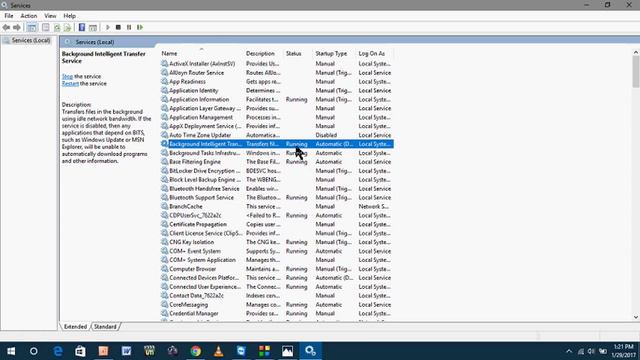Select the Auto Time Zone Updater service
The height and width of the screenshot is (360, 640).
coord(277,135)
